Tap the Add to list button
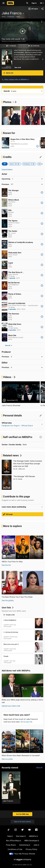 pyautogui.click(x=22, y=73)
